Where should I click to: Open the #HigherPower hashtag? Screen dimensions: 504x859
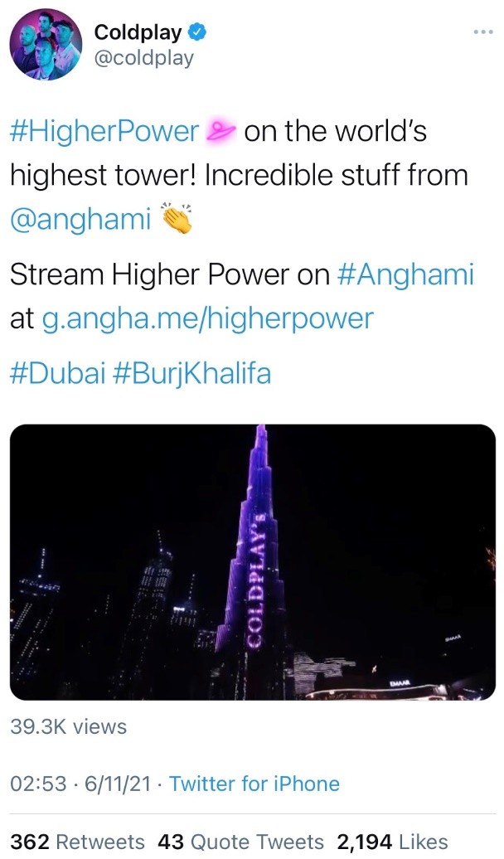click(x=104, y=132)
